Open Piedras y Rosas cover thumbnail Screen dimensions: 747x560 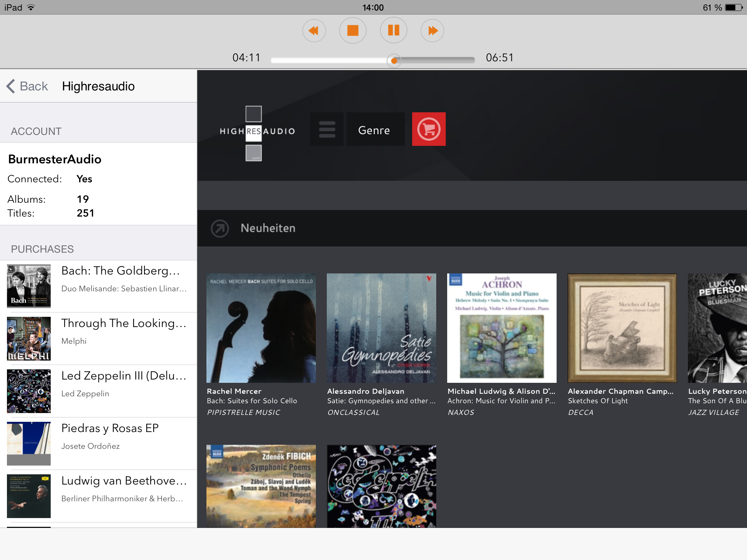29,444
